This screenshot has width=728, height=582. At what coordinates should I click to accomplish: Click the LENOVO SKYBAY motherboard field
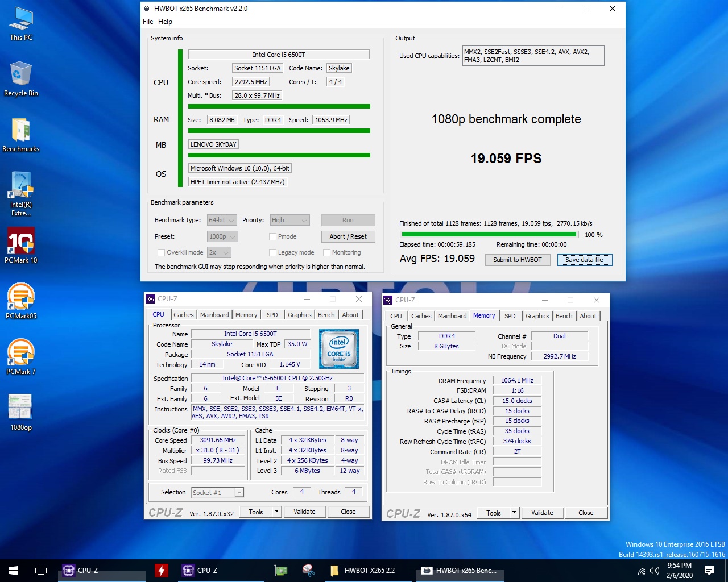[x=213, y=144]
